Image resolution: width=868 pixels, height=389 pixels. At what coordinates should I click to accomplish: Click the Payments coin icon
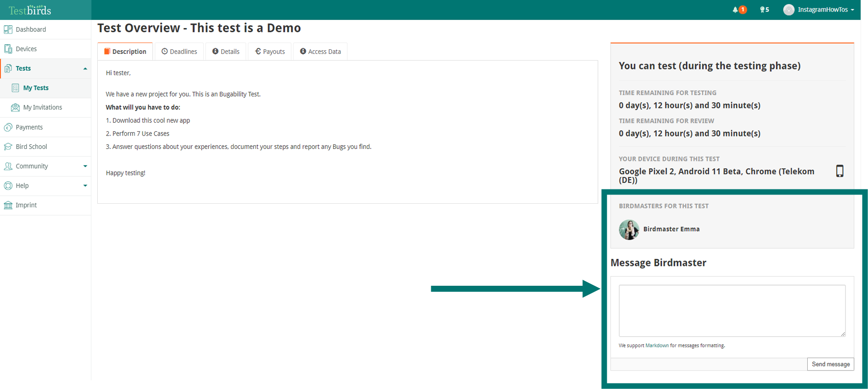(x=8, y=127)
